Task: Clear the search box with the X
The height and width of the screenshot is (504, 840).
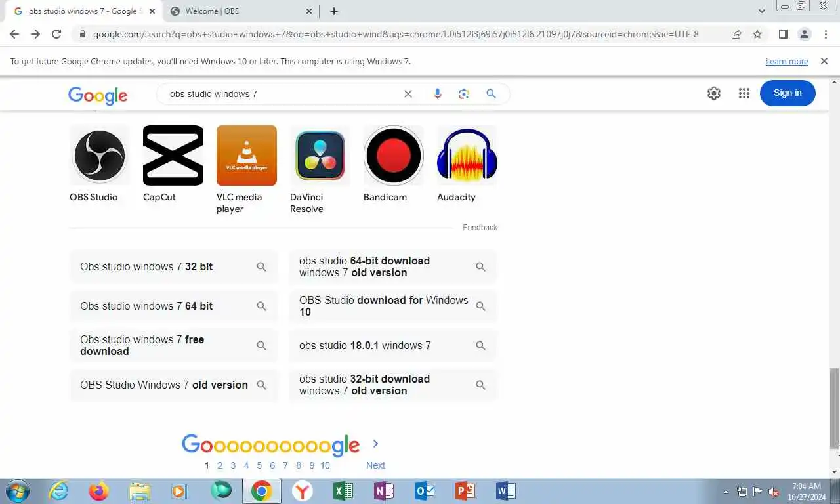Action: pyautogui.click(x=408, y=94)
